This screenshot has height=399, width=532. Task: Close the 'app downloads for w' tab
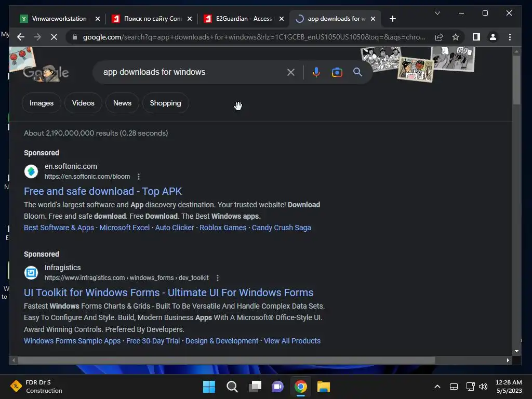tap(373, 19)
